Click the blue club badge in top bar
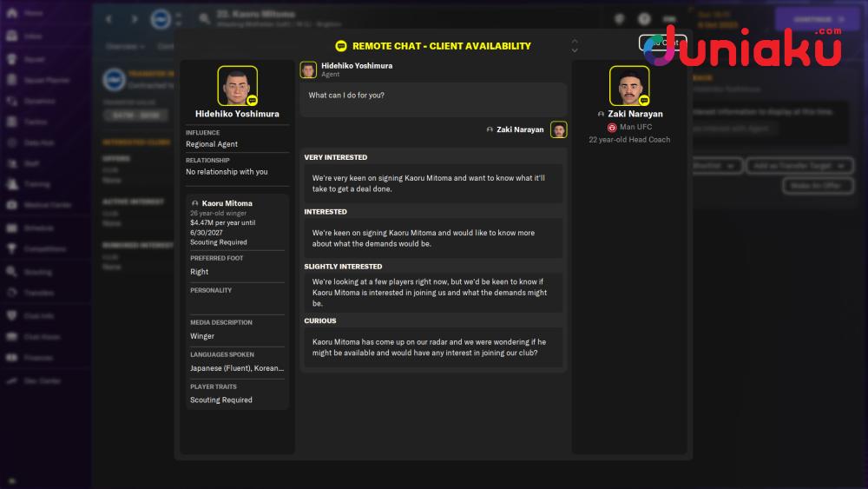This screenshot has height=489, width=868. (x=161, y=19)
